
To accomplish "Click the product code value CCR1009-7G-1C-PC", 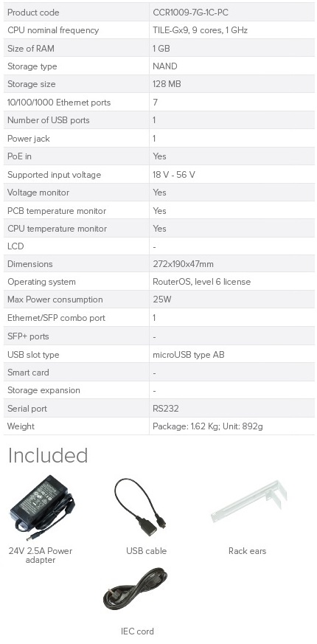I will 190,13.
